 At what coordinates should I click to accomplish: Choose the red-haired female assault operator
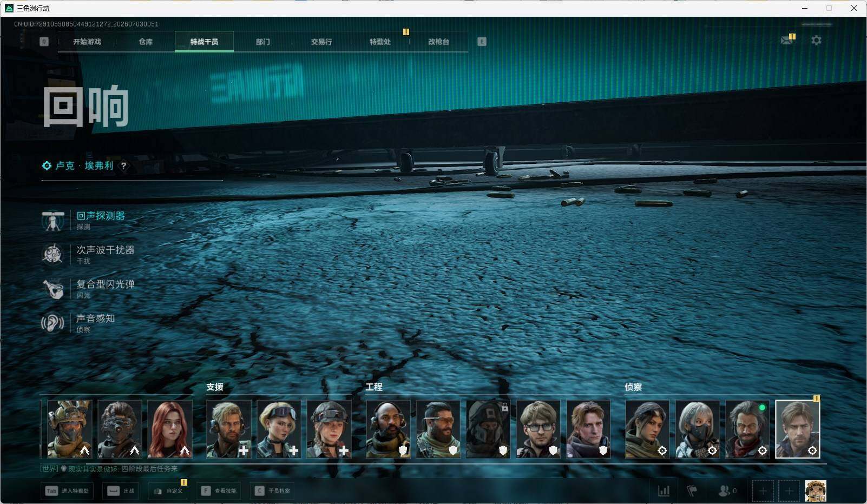(x=170, y=429)
